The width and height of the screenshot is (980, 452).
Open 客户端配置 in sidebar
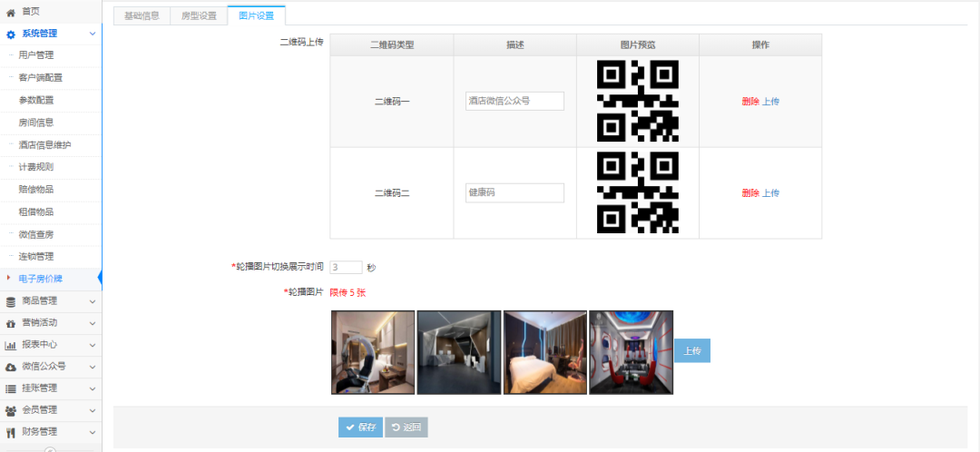[x=41, y=78]
